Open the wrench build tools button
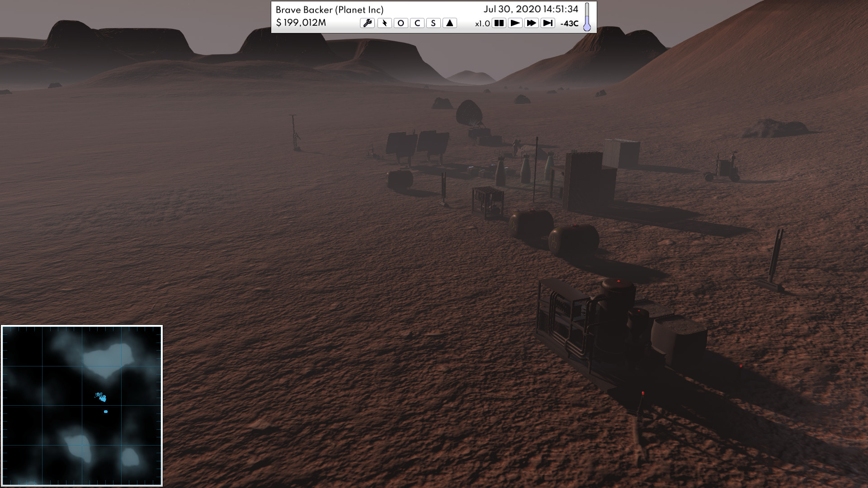The width and height of the screenshot is (868, 488). coord(367,23)
